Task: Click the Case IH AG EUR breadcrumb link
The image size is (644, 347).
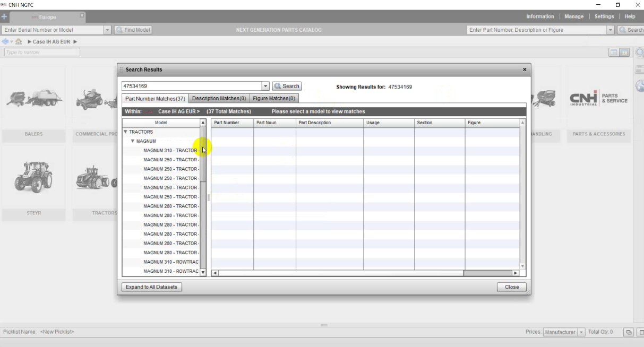Action: [x=51, y=42]
